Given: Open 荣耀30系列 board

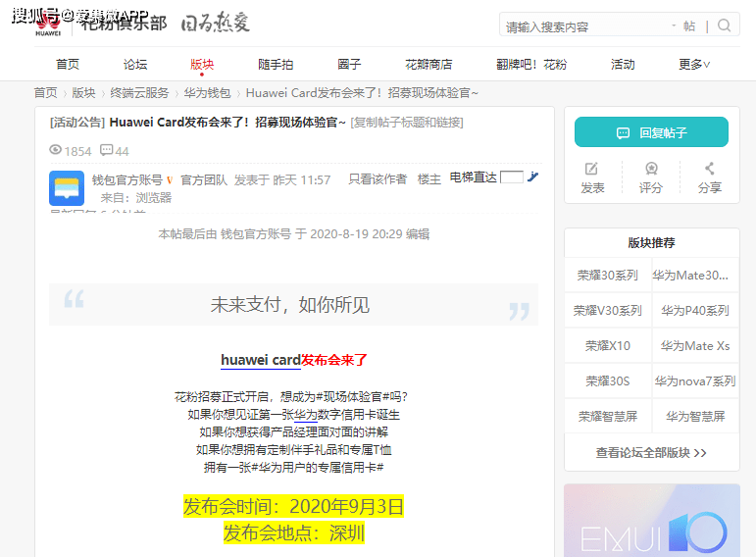Looking at the screenshot, I should pyautogui.click(x=608, y=275).
